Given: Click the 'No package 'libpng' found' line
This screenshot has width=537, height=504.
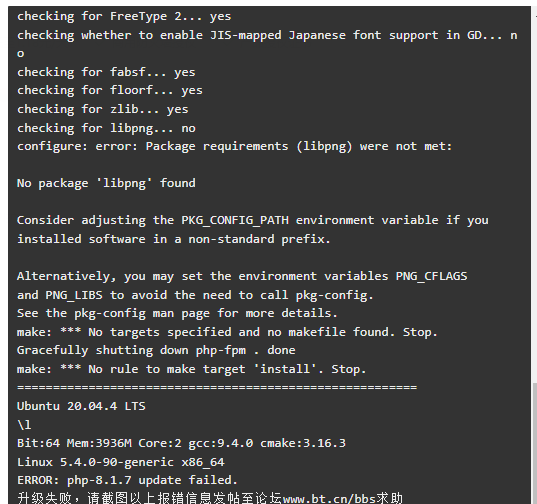Looking at the screenshot, I should pos(106,183).
